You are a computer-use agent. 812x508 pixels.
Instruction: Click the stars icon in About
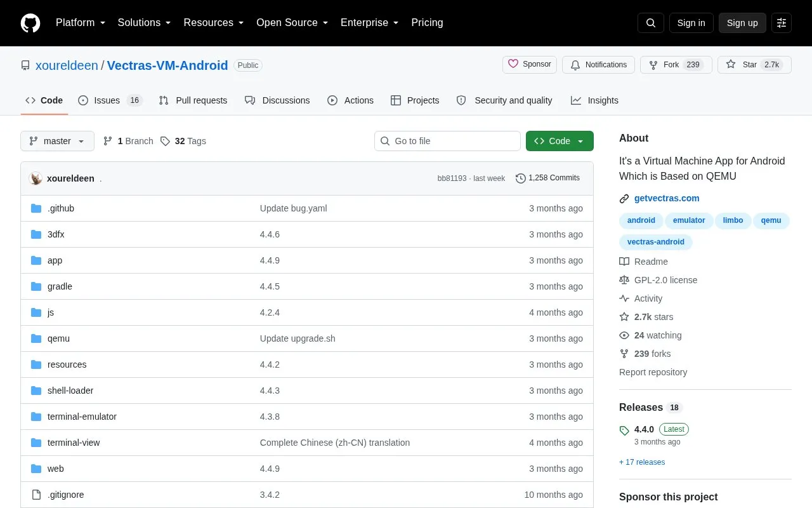624,317
